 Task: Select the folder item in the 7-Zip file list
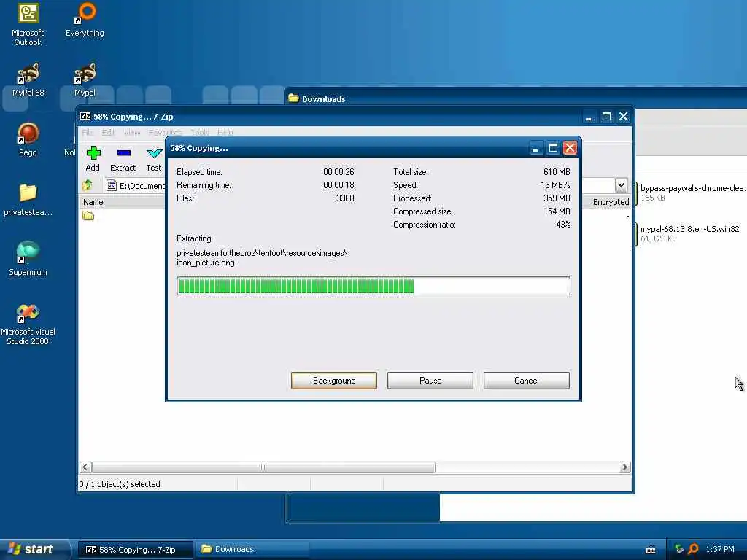click(88, 216)
